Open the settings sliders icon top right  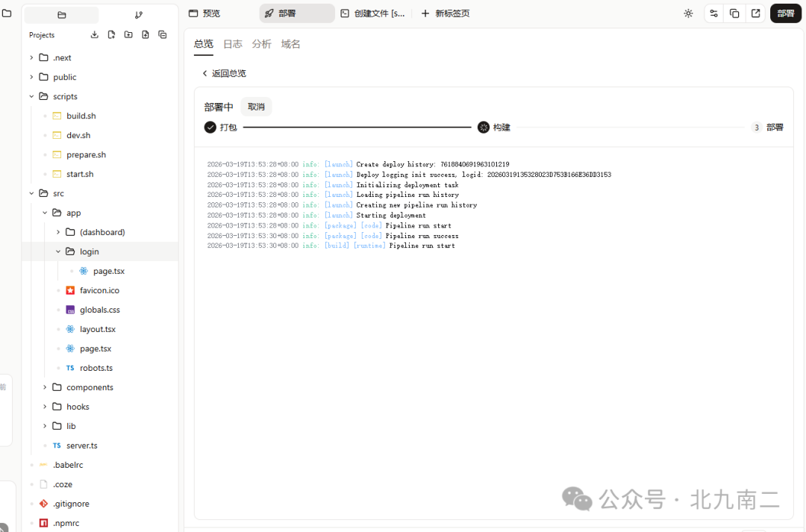click(713, 13)
